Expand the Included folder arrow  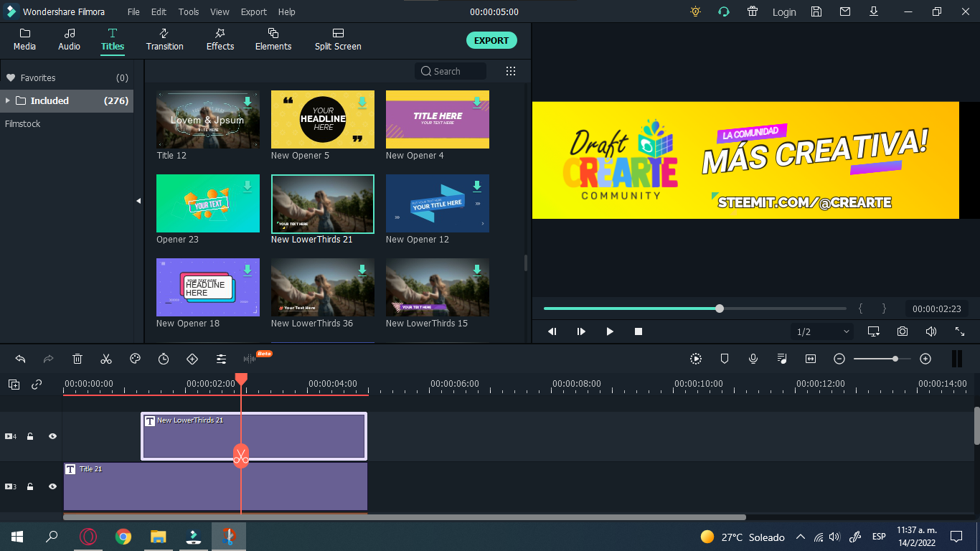[8, 100]
